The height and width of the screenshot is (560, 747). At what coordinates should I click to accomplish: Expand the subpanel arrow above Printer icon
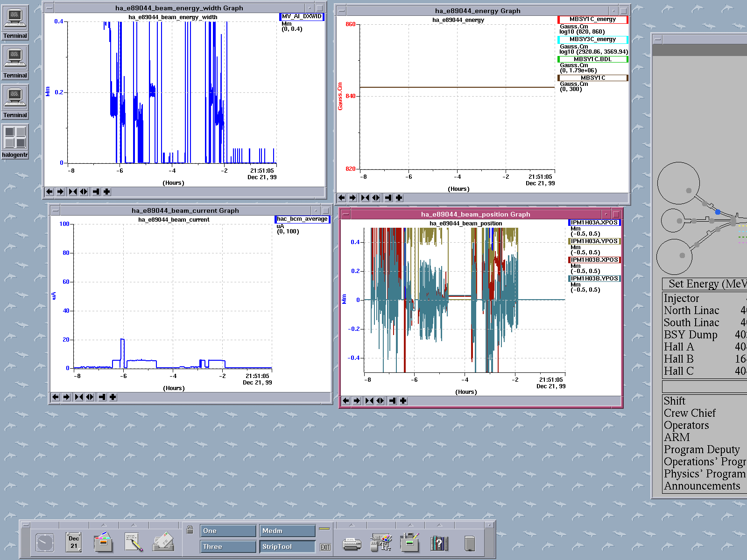point(352,525)
